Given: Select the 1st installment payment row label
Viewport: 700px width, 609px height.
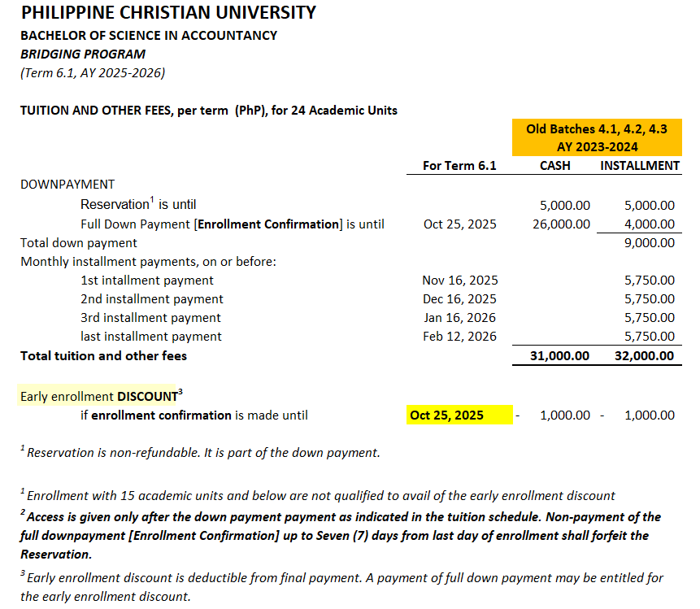Looking at the screenshot, I should [x=147, y=281].
